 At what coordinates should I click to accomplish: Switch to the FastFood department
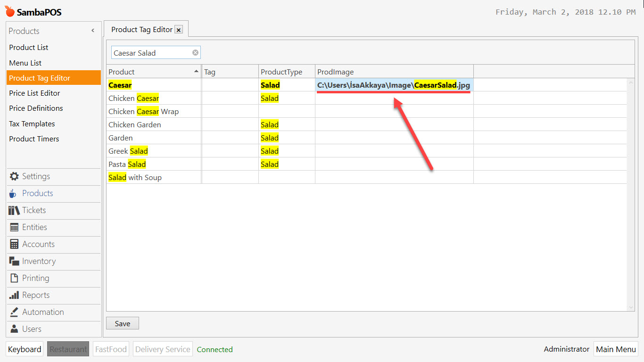(x=111, y=349)
